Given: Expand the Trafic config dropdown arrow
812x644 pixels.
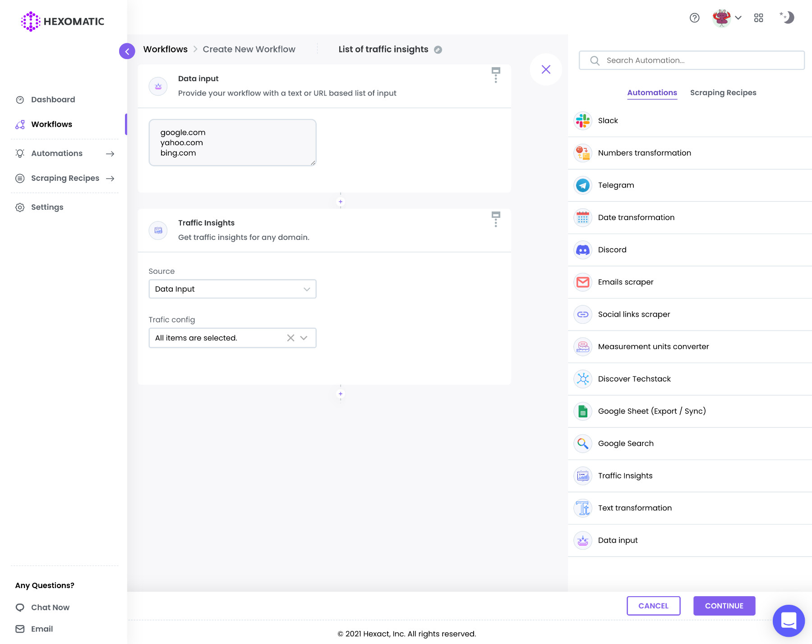Looking at the screenshot, I should (304, 338).
